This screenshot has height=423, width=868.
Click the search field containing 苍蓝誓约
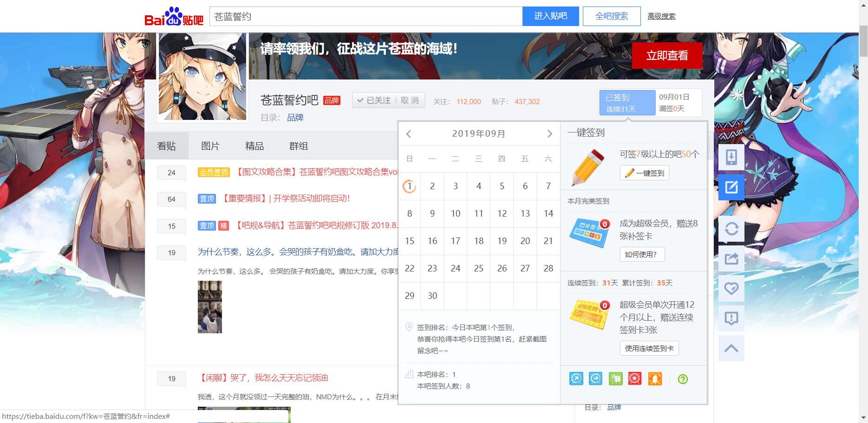(x=366, y=16)
